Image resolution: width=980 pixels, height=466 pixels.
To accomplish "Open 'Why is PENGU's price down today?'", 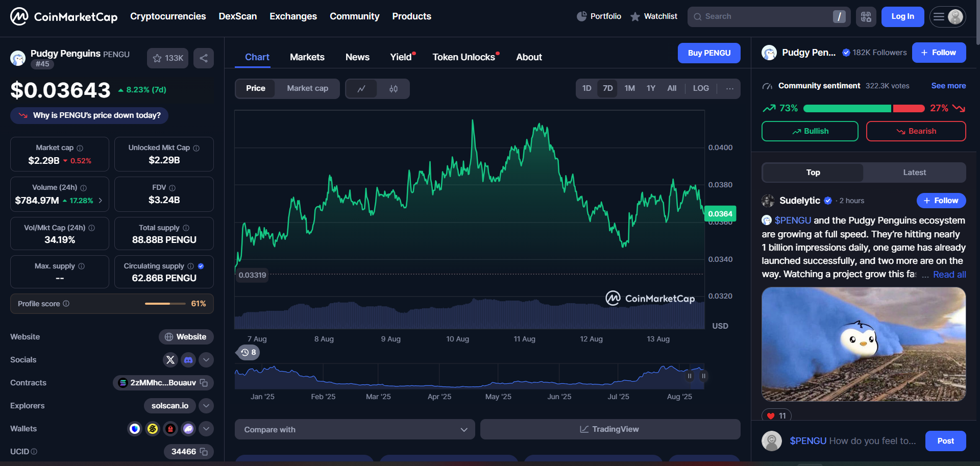I will 89,115.
